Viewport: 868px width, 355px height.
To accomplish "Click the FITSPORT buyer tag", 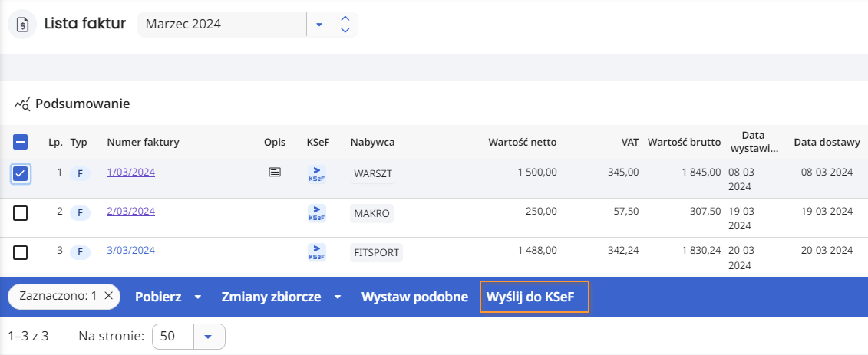I will click(376, 253).
